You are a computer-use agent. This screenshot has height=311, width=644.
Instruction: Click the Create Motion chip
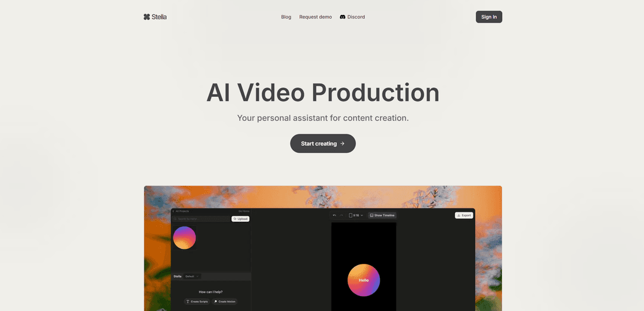click(x=224, y=301)
